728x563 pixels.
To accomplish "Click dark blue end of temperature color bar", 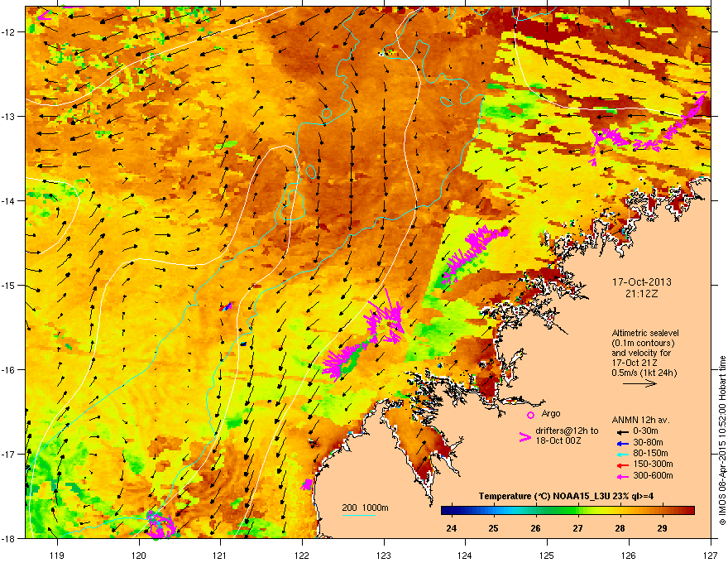I will [x=447, y=511].
